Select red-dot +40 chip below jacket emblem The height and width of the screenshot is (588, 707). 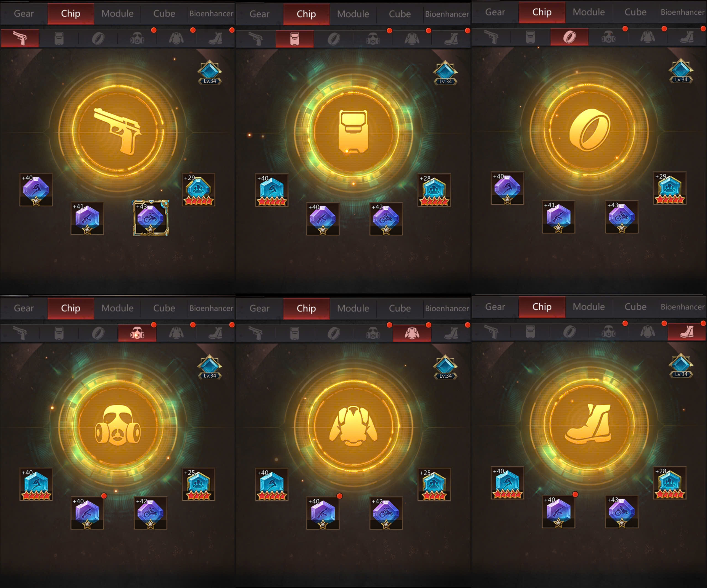point(323,513)
